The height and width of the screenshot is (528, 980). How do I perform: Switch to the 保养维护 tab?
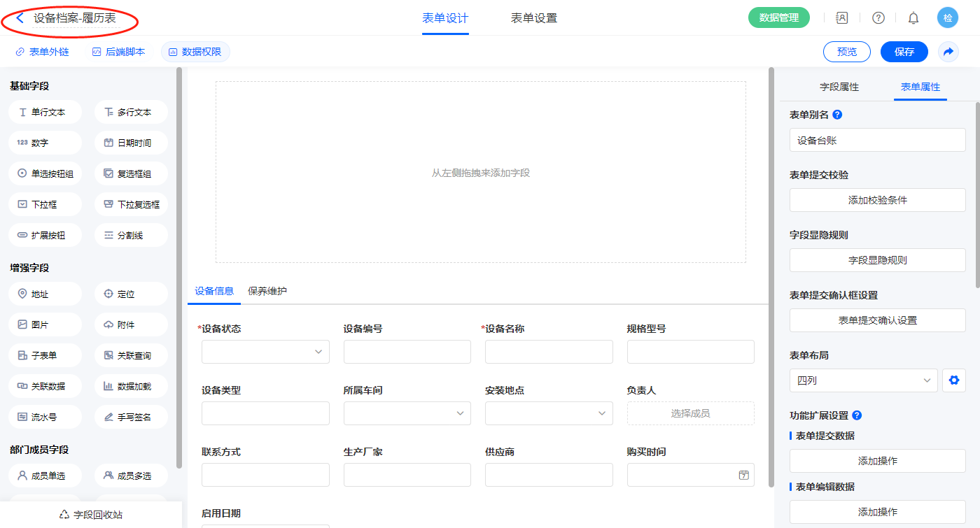coord(267,291)
